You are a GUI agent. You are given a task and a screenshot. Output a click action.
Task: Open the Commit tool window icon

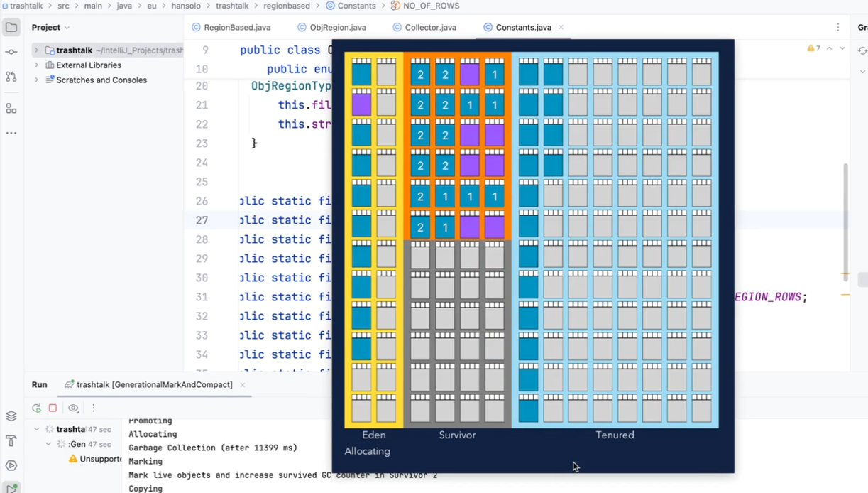(11, 52)
